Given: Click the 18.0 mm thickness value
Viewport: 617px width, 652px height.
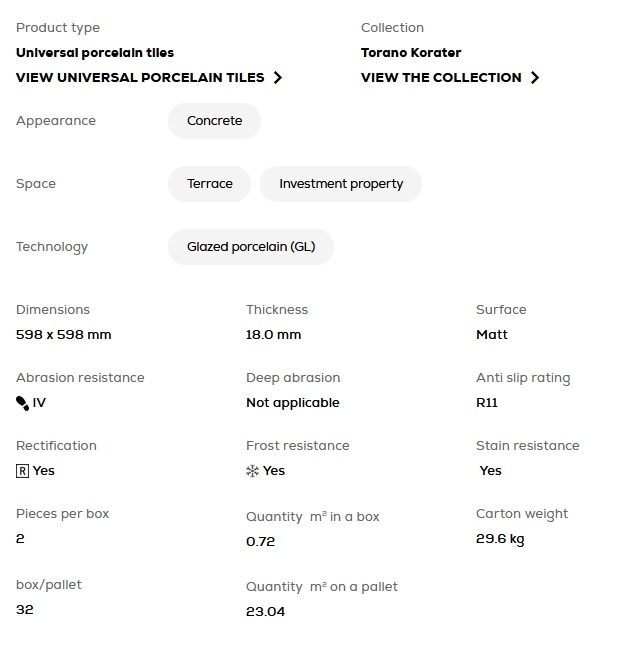Looking at the screenshot, I should 273,335.
